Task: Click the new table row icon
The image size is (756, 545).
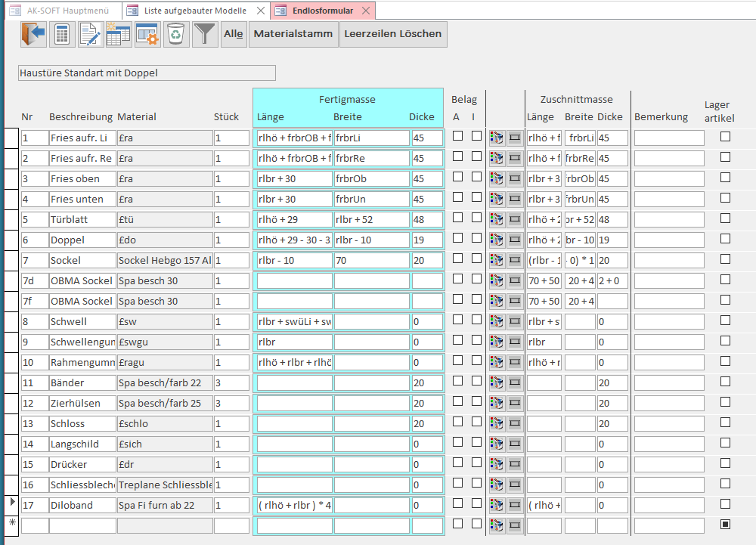Action: coord(119,34)
